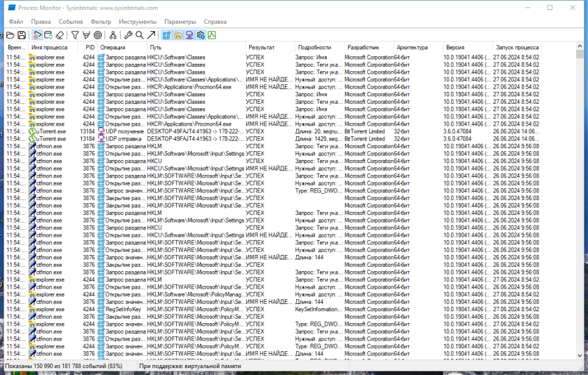Select the uTorrent.exe UDP получение row

[x=273, y=132]
